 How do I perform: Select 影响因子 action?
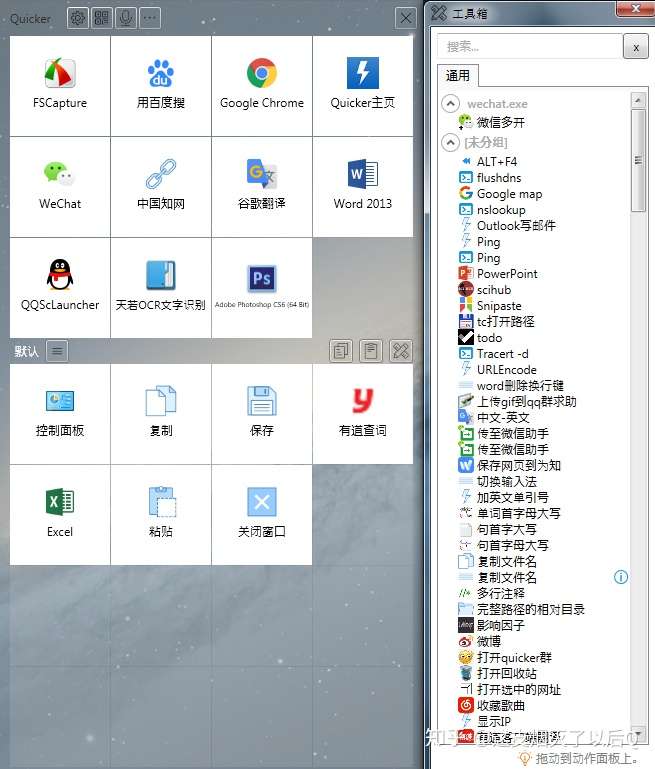coord(491,625)
